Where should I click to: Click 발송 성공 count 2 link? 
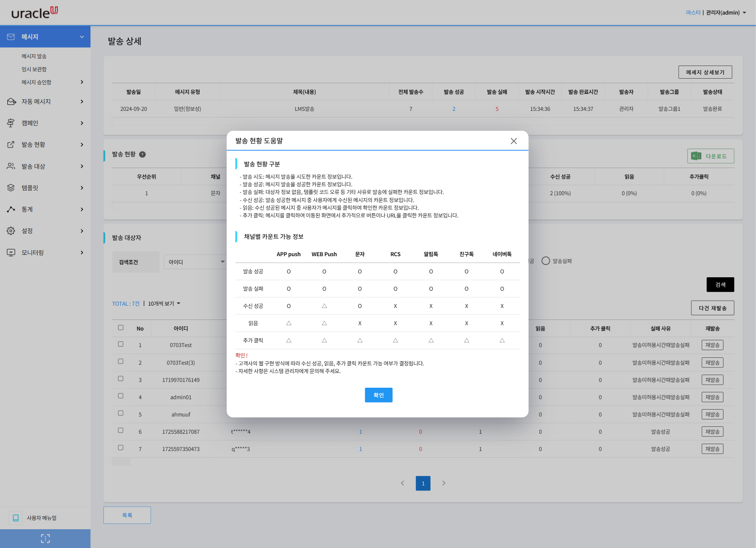point(454,109)
